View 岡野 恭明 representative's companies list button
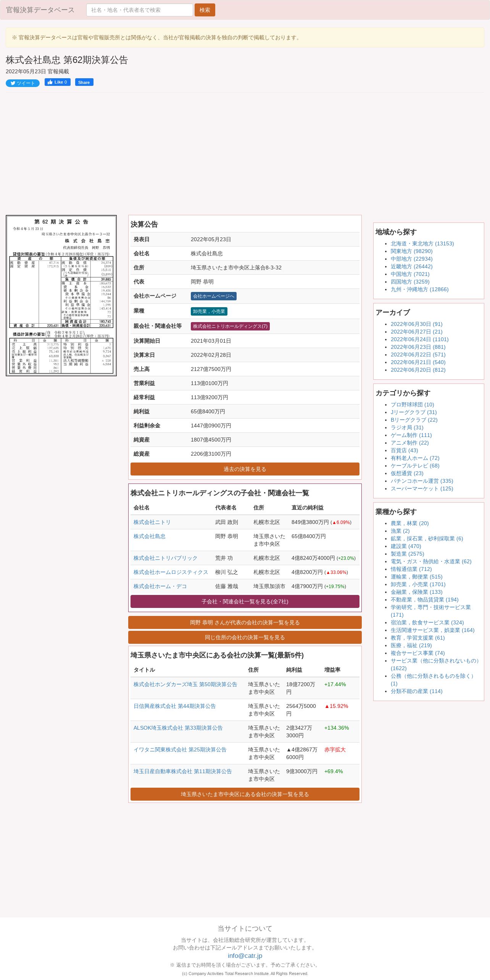This screenshot has height=980, width=490. pos(245,622)
